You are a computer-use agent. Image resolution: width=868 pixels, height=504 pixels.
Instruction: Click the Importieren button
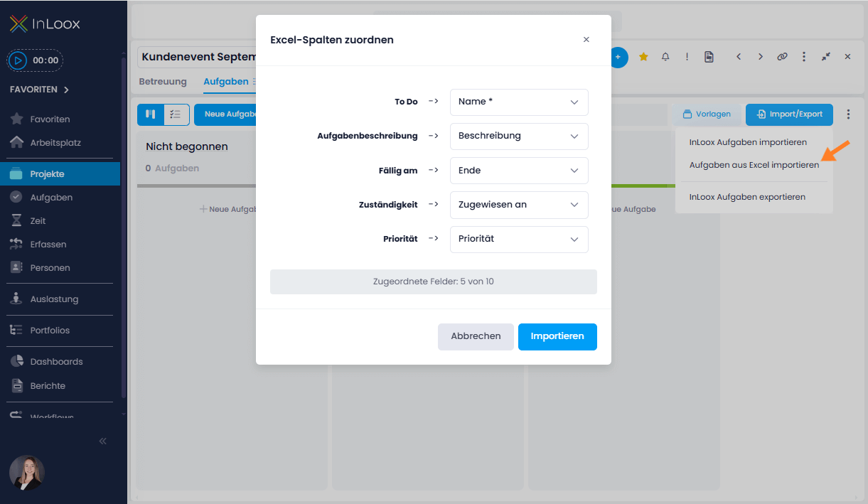pos(557,336)
